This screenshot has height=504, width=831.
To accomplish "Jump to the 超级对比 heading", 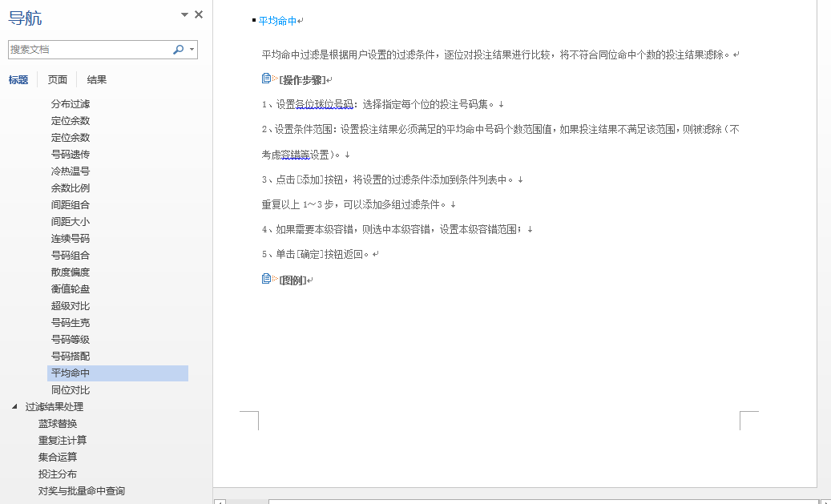I will point(71,306).
